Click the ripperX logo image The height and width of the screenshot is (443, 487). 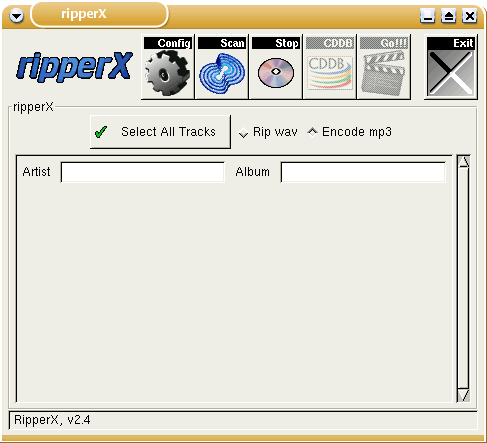click(x=74, y=67)
